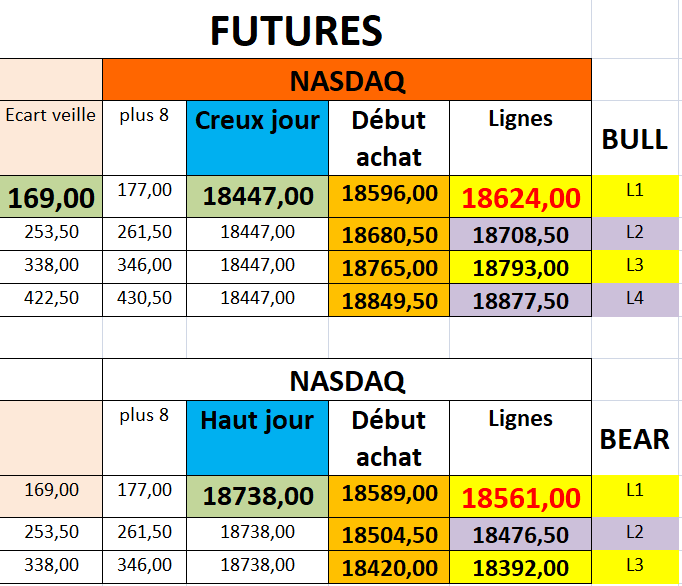Click the BULL label cell
682x586 pixels.
(634, 139)
